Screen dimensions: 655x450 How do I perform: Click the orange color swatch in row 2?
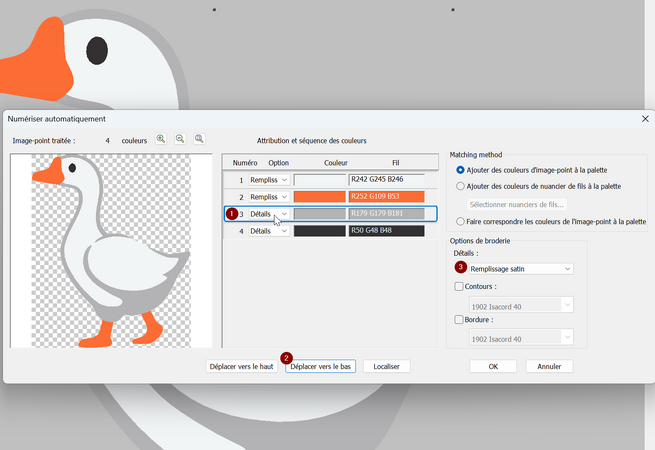pyautogui.click(x=319, y=197)
